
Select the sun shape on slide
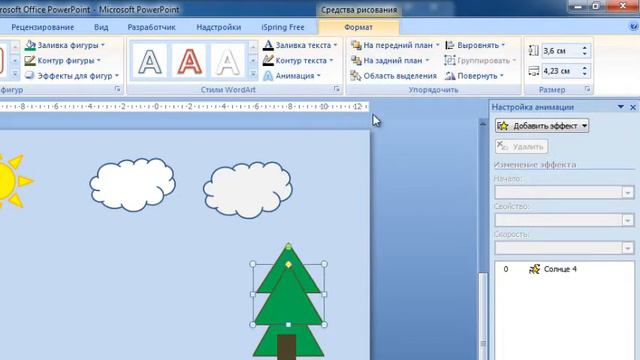click(11, 181)
